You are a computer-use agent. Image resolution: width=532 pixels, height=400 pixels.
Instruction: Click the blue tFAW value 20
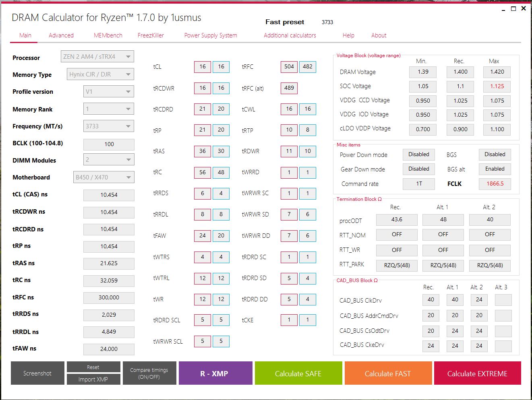point(221,236)
